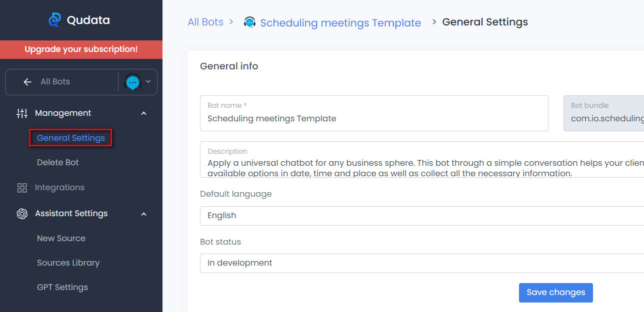Click the Management sliders icon
This screenshot has width=644, height=312.
coord(22,113)
